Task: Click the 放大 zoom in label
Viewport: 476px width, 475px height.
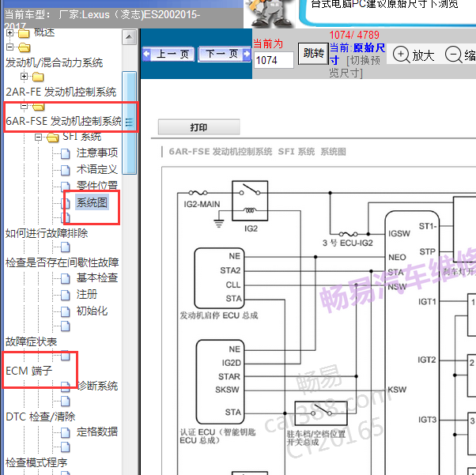Action: click(x=423, y=55)
